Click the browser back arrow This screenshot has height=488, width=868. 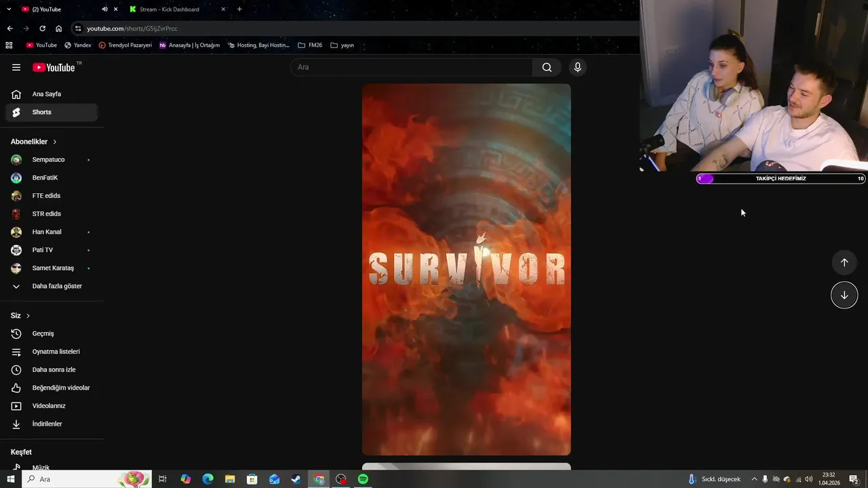coord(9,28)
